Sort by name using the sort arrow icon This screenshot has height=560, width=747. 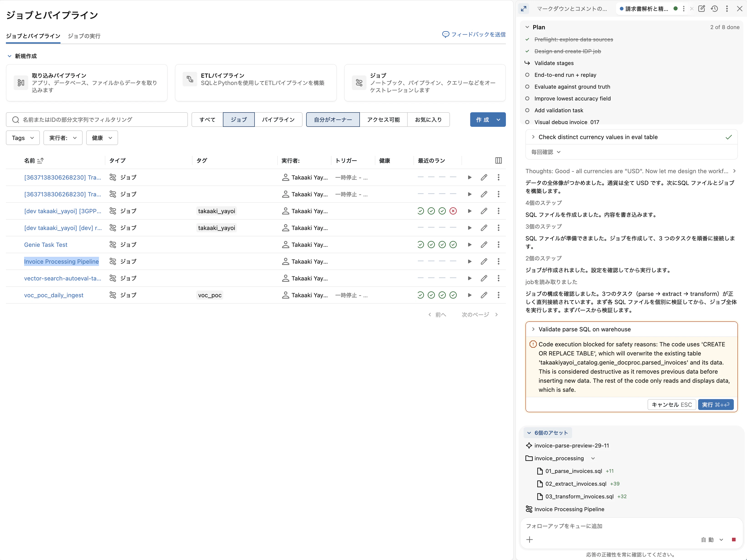(40, 161)
